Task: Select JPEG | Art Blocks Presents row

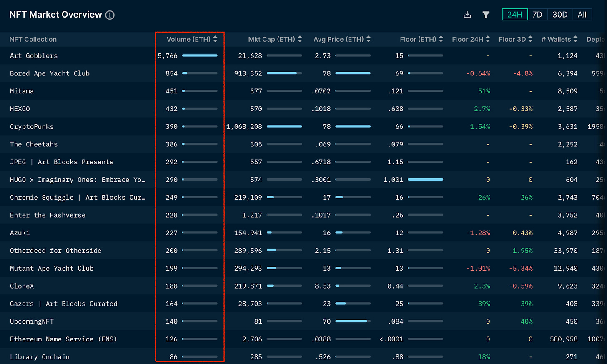Action: tap(62, 162)
